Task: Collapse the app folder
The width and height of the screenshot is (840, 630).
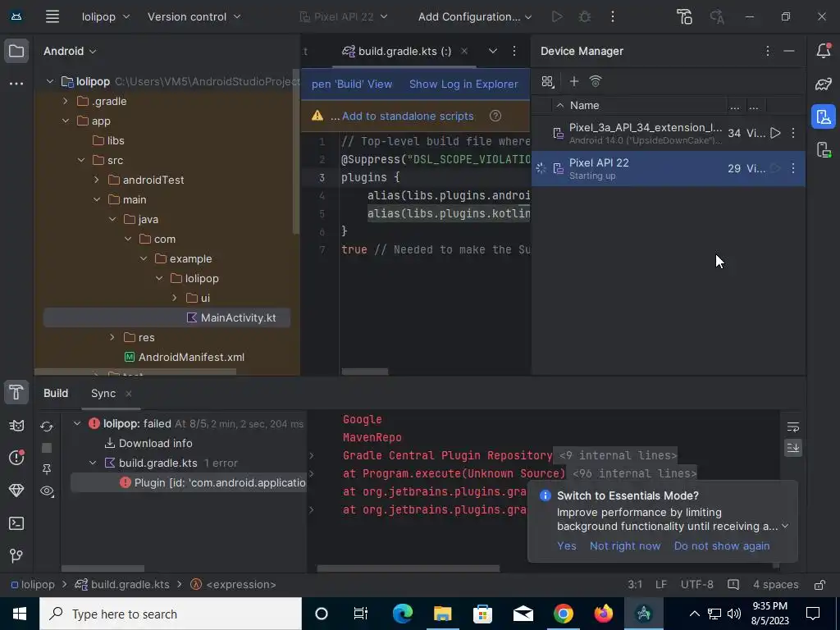Action: pyautogui.click(x=66, y=121)
